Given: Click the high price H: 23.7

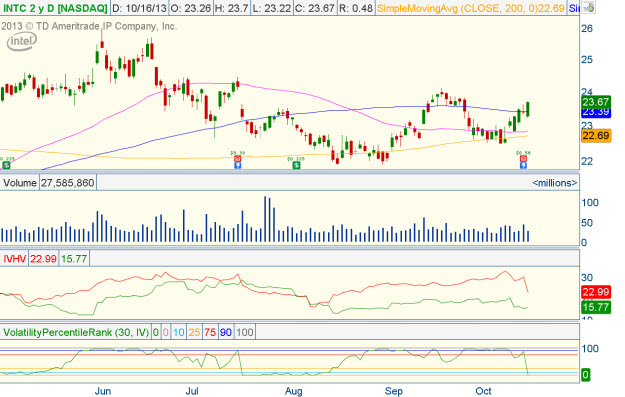Looking at the screenshot, I should coord(232,8).
